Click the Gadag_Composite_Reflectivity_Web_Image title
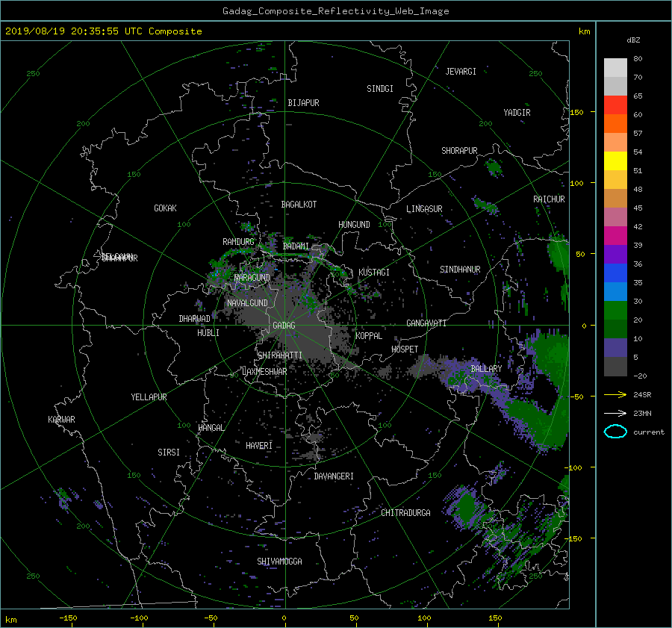Screen dimensions: 672x628 pyautogui.click(x=335, y=11)
